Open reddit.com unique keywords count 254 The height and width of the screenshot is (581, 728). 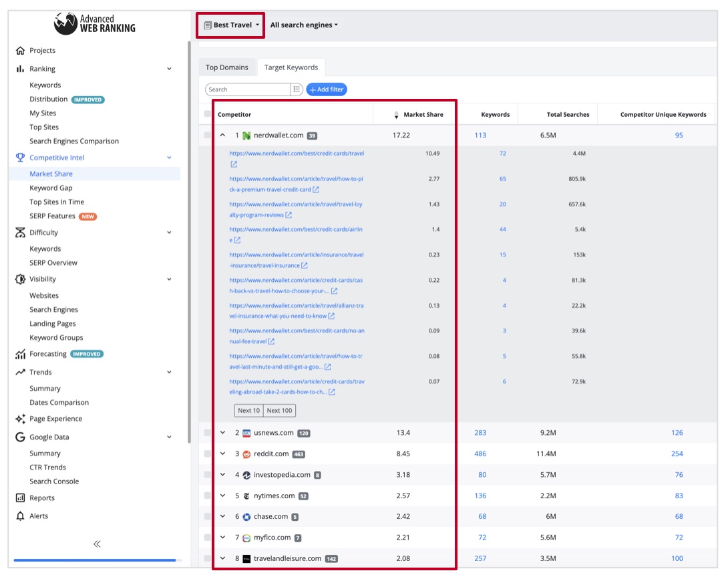[x=677, y=453]
